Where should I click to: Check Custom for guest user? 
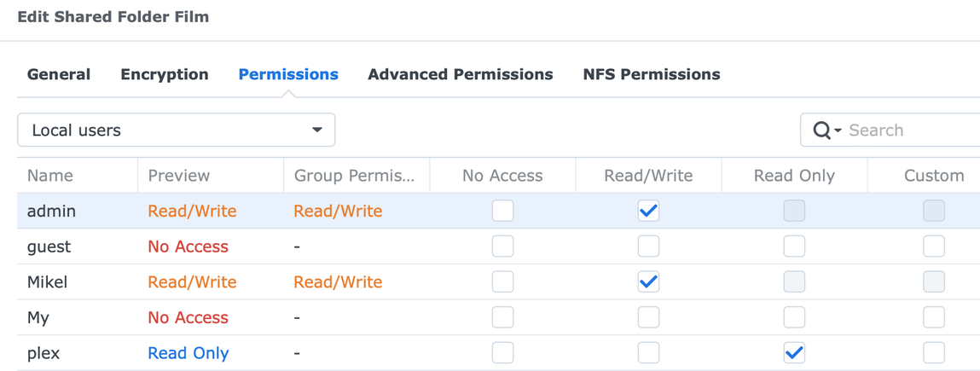coord(934,246)
